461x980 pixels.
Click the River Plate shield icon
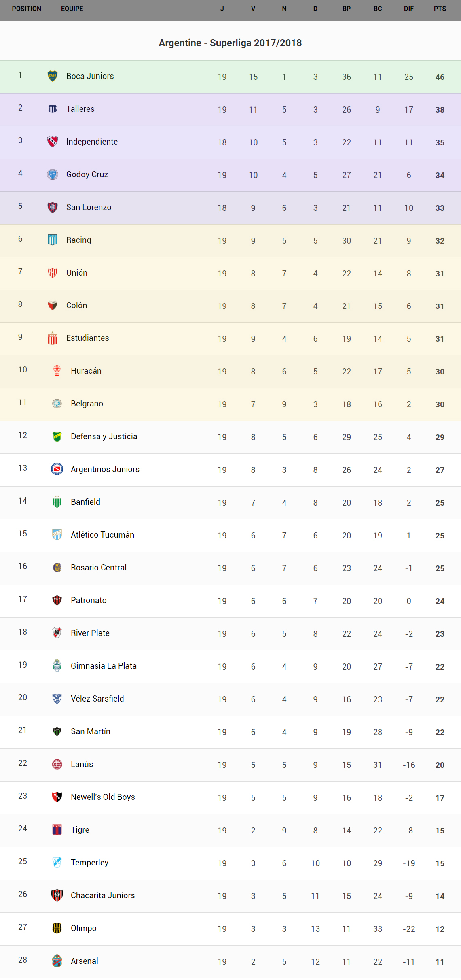[x=57, y=633]
